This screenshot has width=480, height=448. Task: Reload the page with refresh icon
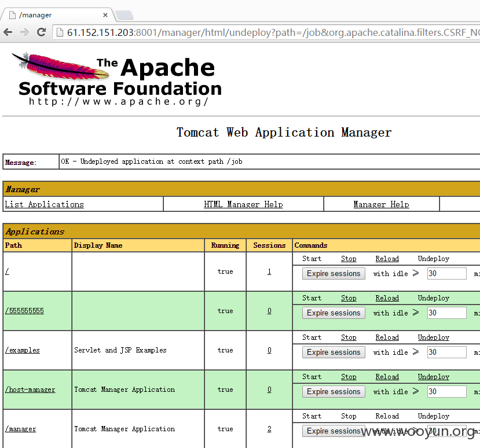pos(41,32)
